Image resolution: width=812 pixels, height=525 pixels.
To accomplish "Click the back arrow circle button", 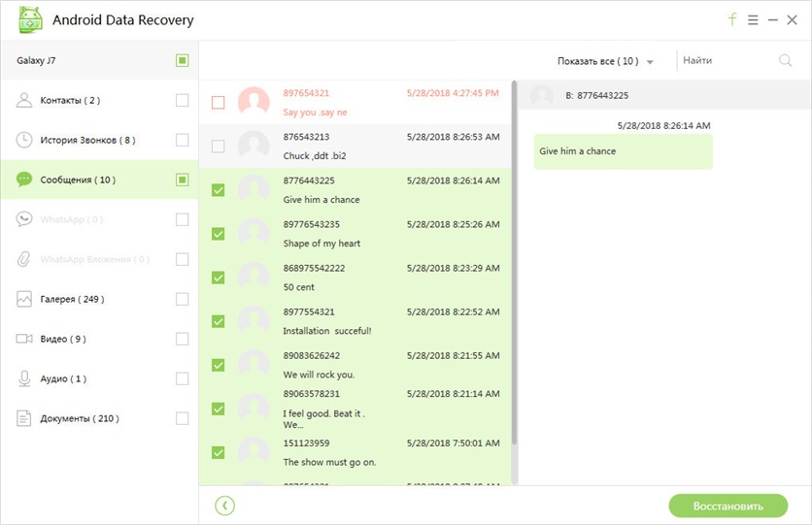I will pyautogui.click(x=224, y=506).
